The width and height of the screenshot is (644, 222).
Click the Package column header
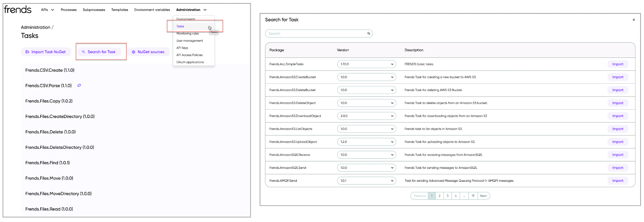[277, 50]
